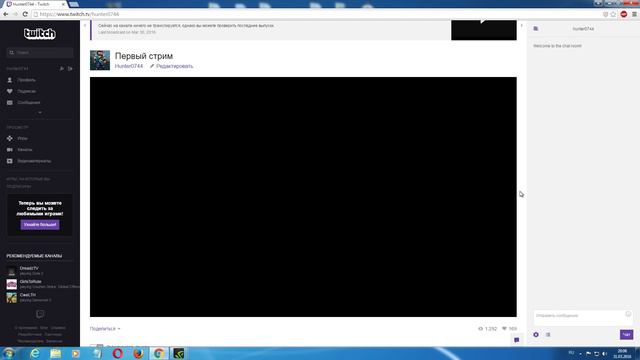Image resolution: width=640 pixels, height=360 pixels.
Task: Click the last broadcast preview thumbnail
Action: pos(484,30)
